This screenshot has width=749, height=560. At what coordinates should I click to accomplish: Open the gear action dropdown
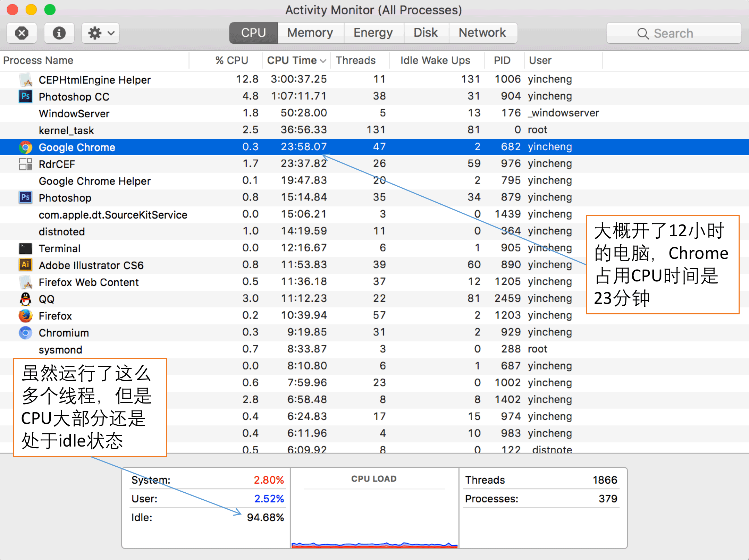coord(101,33)
